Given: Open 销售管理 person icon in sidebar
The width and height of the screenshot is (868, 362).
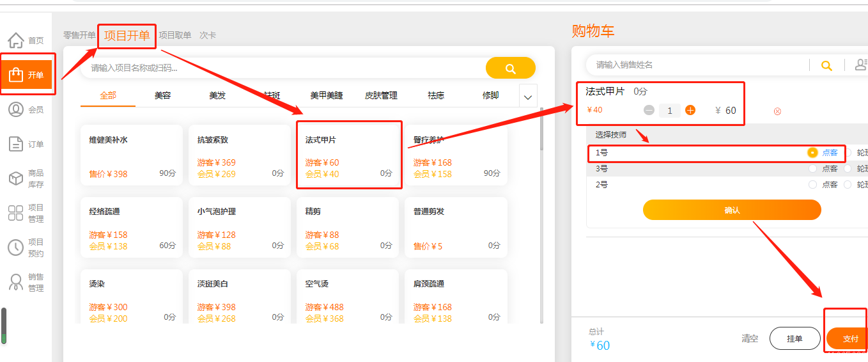Looking at the screenshot, I should click(x=16, y=282).
